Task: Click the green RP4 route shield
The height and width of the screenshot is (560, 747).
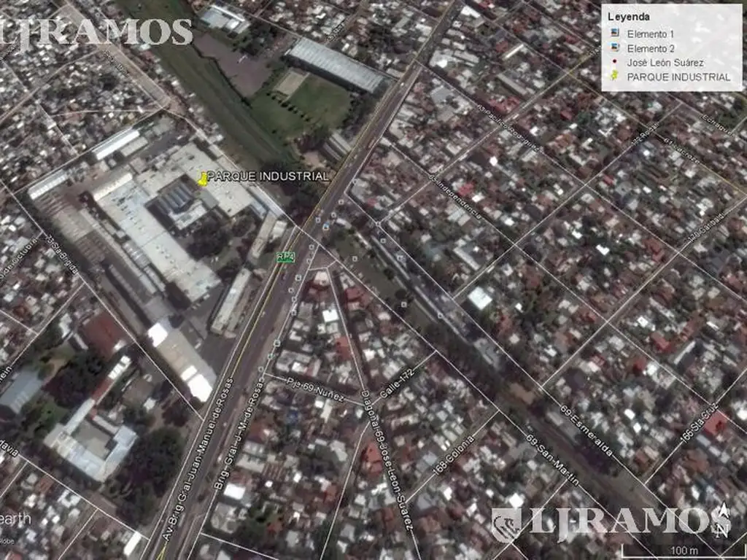Action: [x=285, y=257]
